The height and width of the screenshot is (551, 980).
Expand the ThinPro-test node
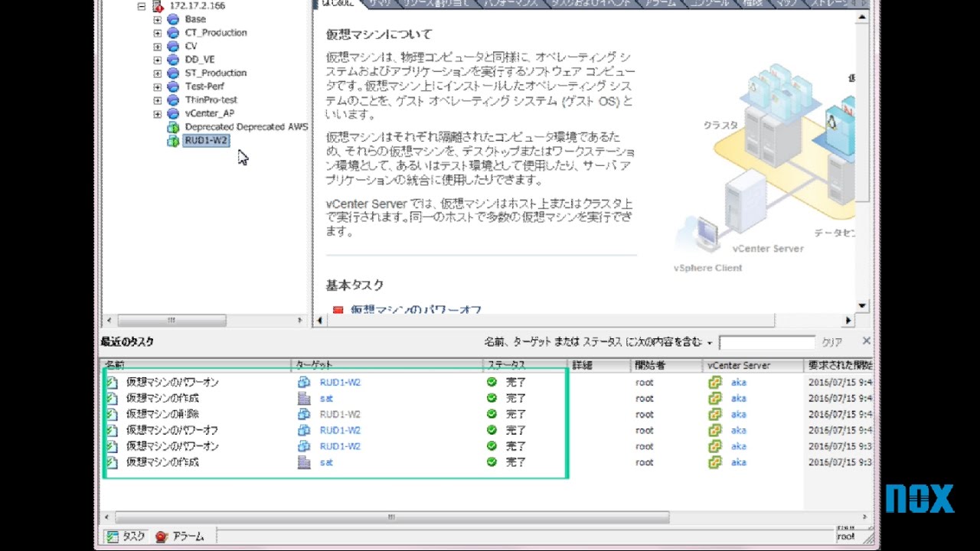(158, 99)
